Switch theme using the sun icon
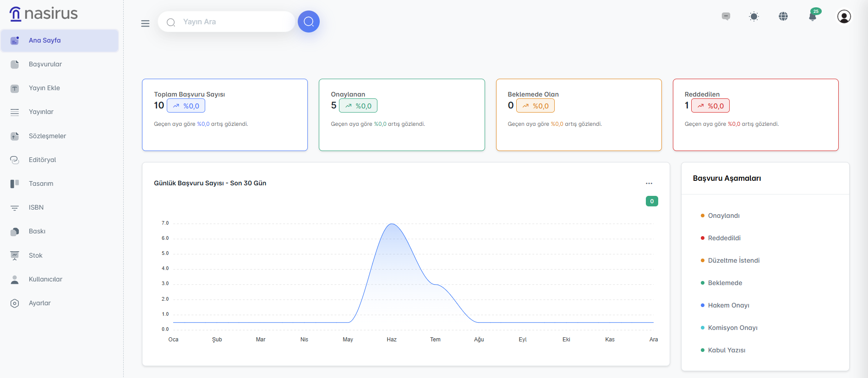The height and width of the screenshot is (378, 868). (753, 17)
